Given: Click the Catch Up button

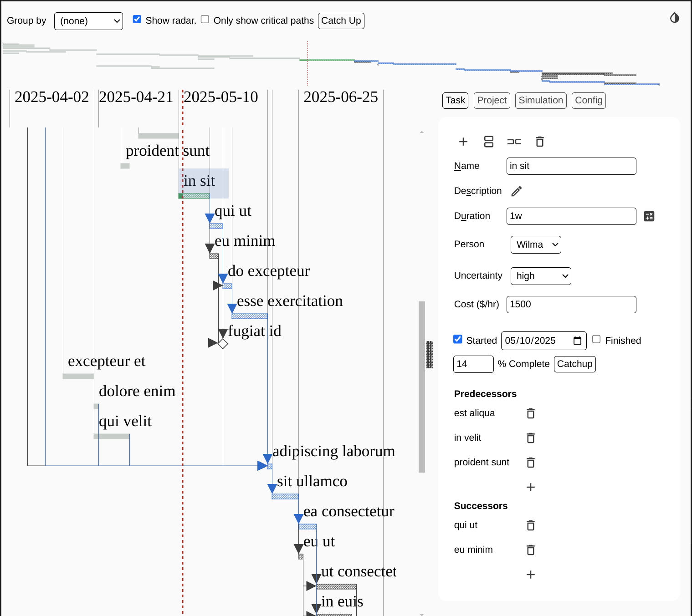Looking at the screenshot, I should point(341,20).
